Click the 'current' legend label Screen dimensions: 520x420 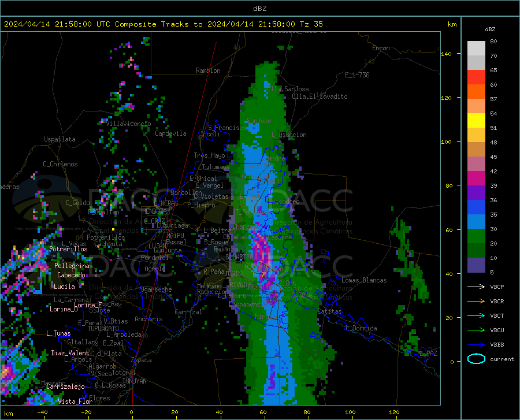click(502, 359)
